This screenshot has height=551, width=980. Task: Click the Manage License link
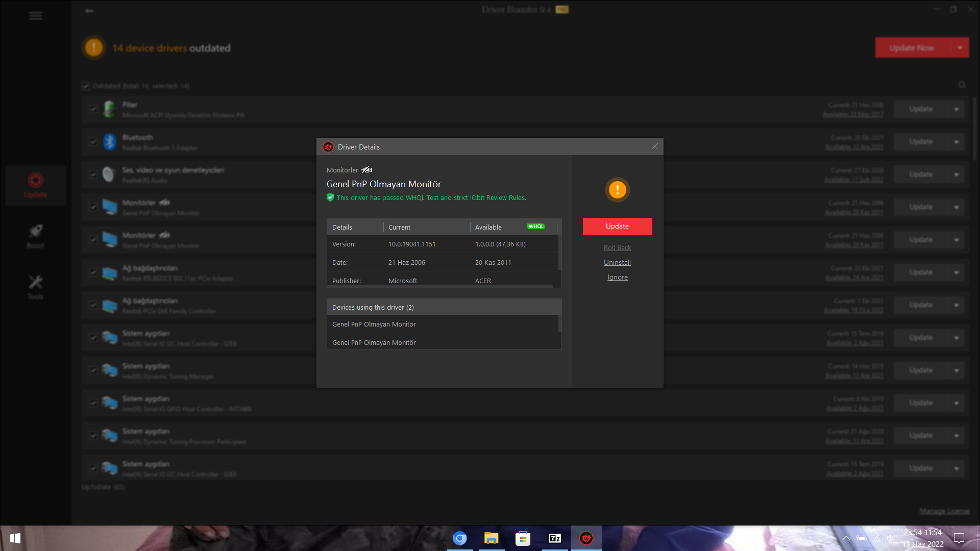[944, 511]
